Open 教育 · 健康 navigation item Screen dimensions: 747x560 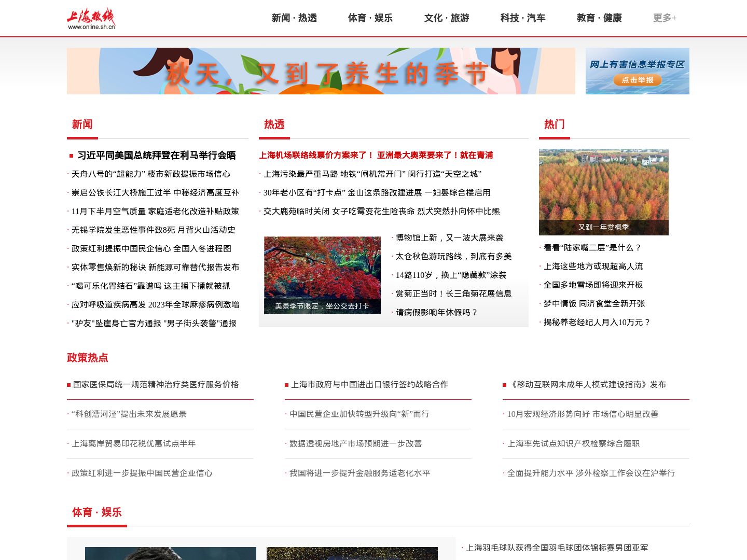pyautogui.click(x=599, y=18)
